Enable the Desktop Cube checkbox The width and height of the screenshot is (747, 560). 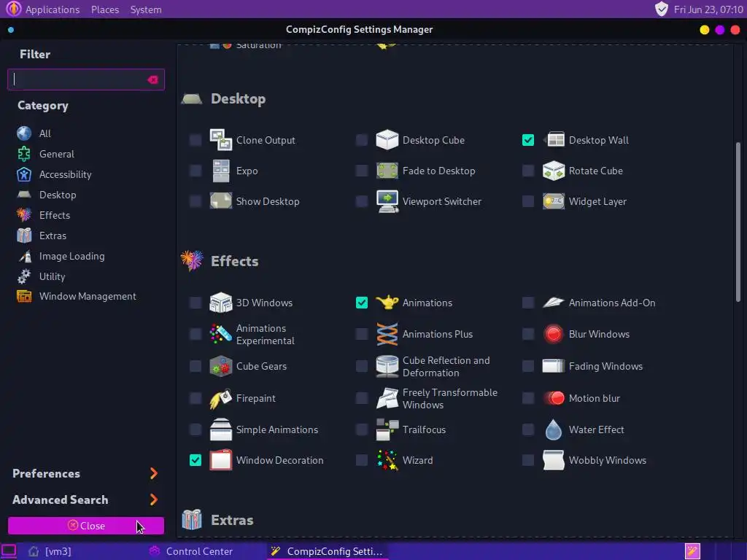[362, 140]
